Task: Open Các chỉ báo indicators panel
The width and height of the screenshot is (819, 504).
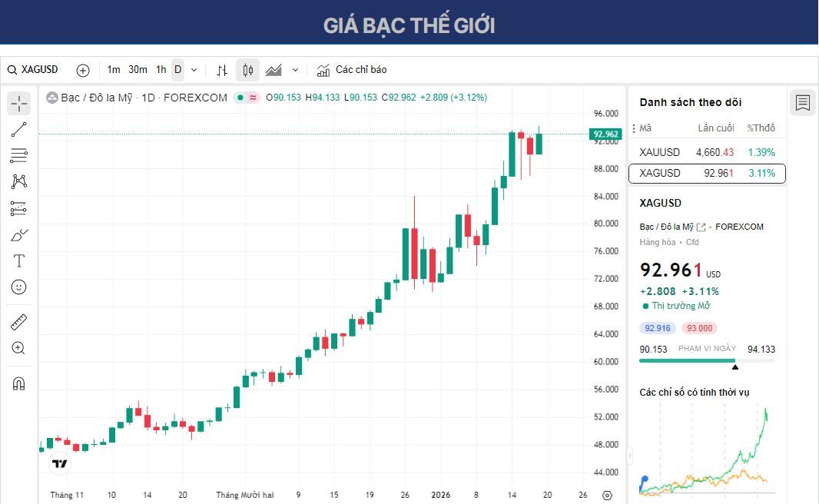Action: pyautogui.click(x=352, y=69)
